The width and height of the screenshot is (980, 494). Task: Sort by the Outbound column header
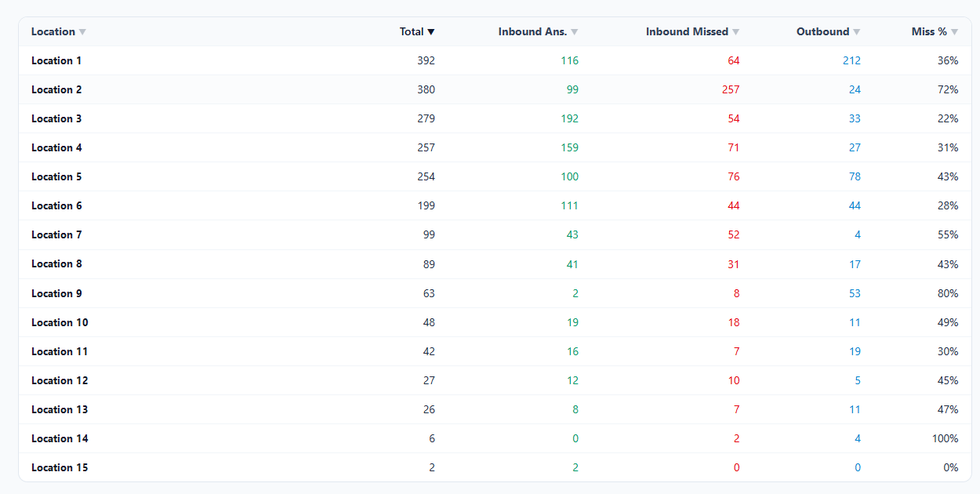tap(829, 32)
